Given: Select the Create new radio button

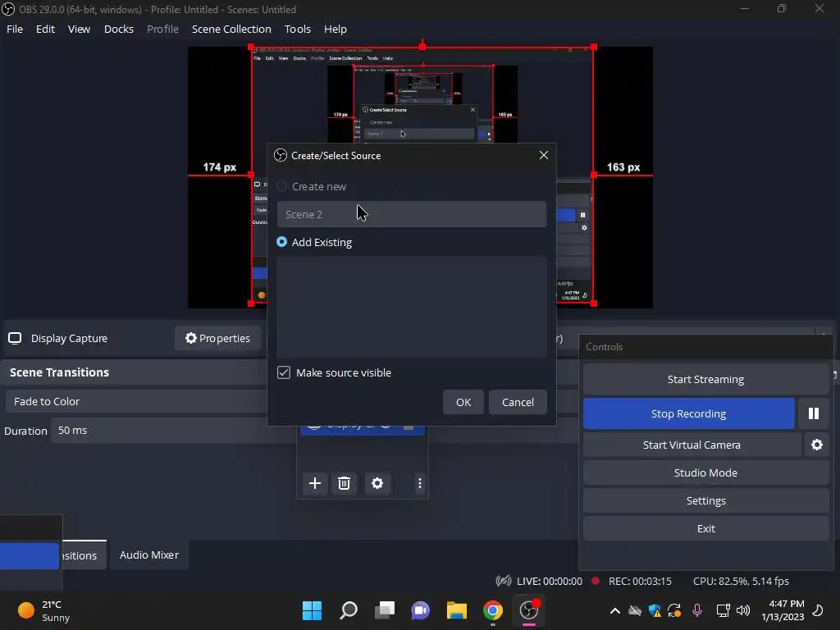Looking at the screenshot, I should (x=282, y=186).
